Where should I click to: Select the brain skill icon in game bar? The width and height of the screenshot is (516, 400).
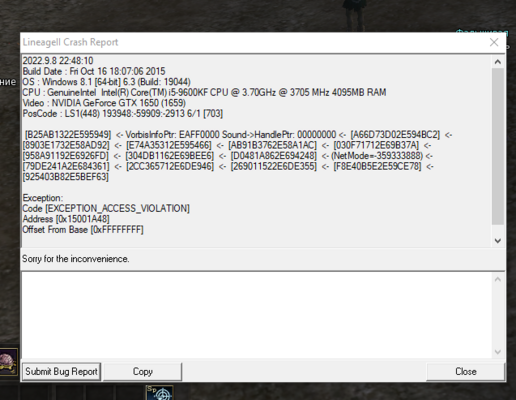[8, 362]
